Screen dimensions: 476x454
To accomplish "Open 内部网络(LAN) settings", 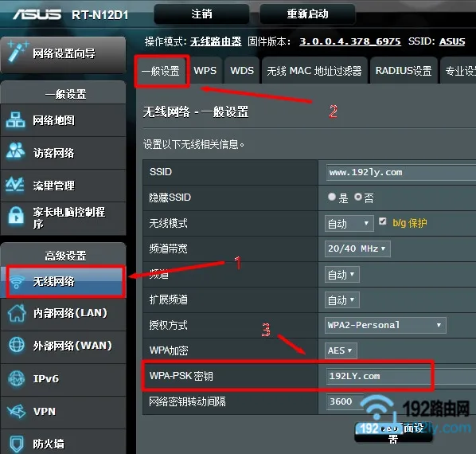I will coord(63,314).
